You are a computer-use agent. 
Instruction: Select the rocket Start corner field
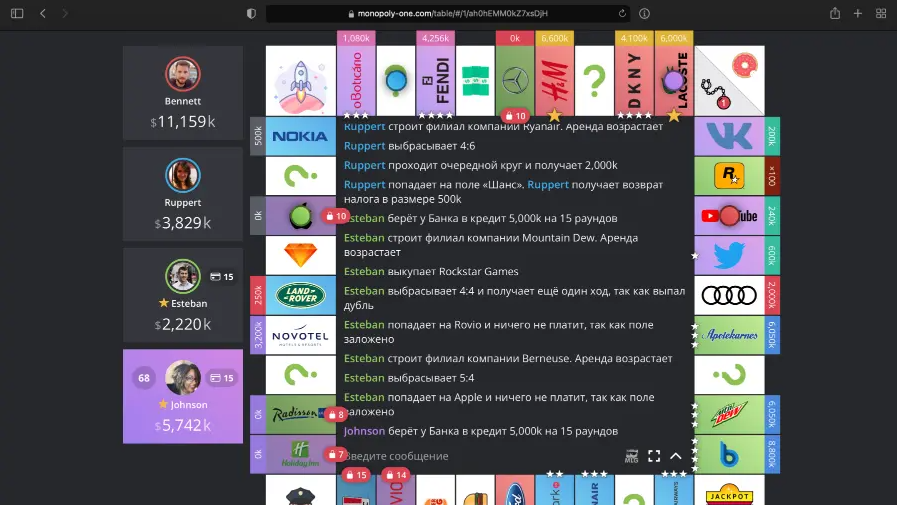pos(300,81)
